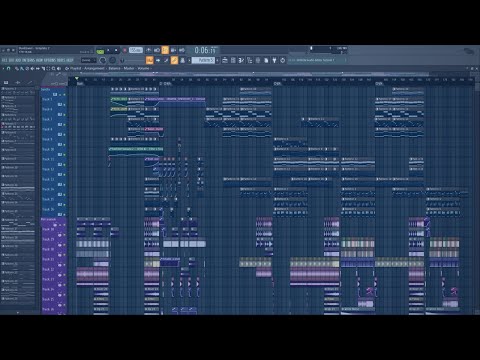
Task: Open the Pattern 5 selector
Action: pyautogui.click(x=203, y=60)
